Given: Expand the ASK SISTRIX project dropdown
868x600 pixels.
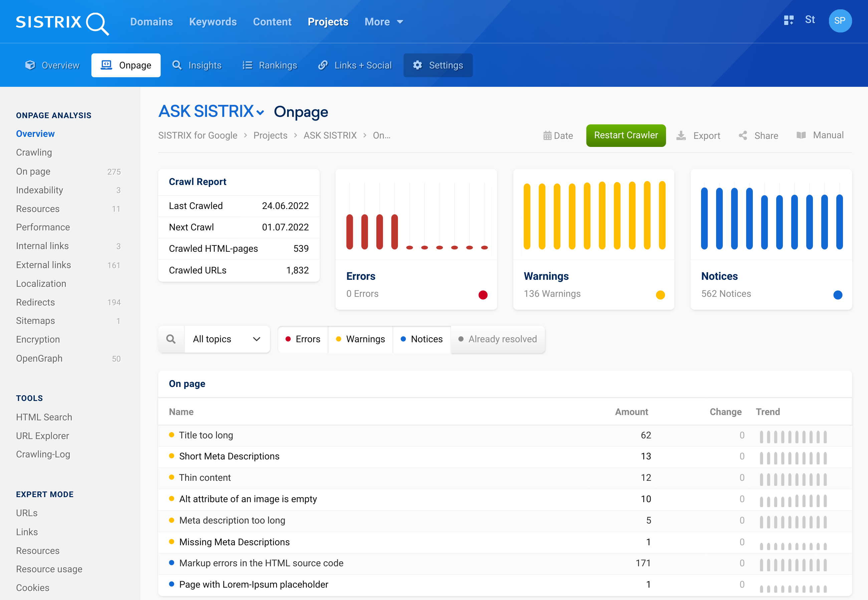Looking at the screenshot, I should (x=260, y=113).
